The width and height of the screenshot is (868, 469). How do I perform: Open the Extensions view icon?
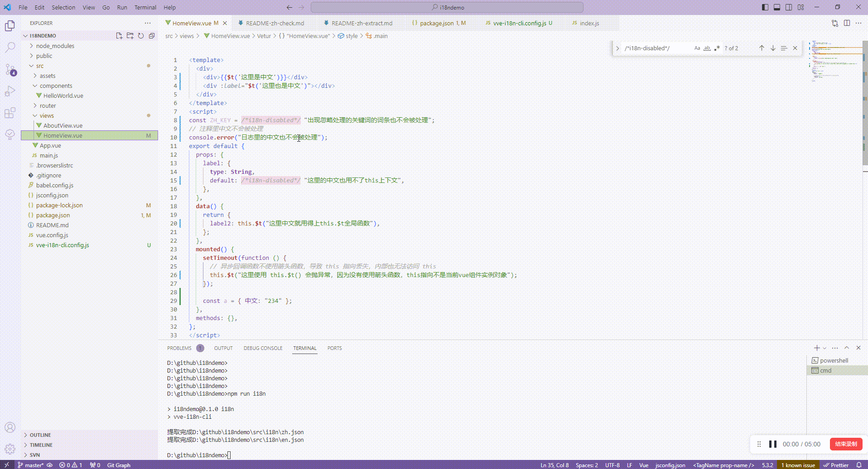tap(10, 113)
